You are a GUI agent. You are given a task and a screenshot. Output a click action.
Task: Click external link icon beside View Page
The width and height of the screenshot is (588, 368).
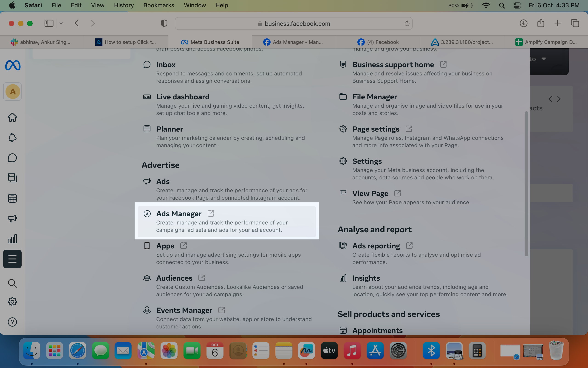(x=398, y=193)
